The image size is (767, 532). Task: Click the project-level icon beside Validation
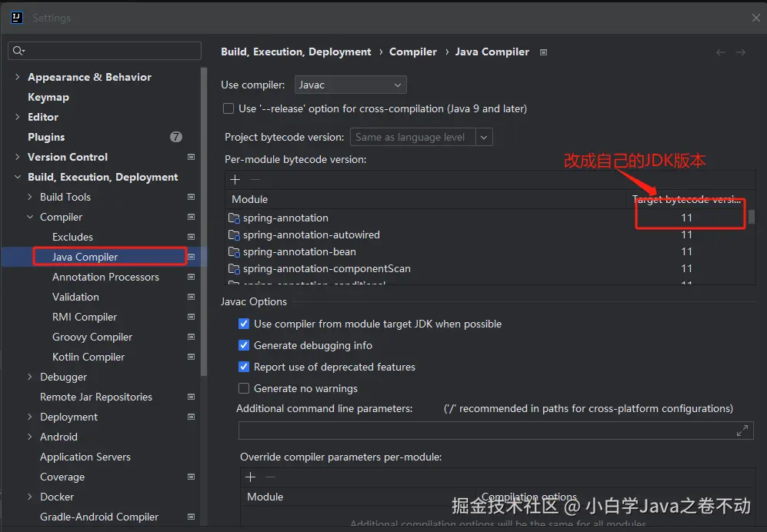tap(192, 297)
